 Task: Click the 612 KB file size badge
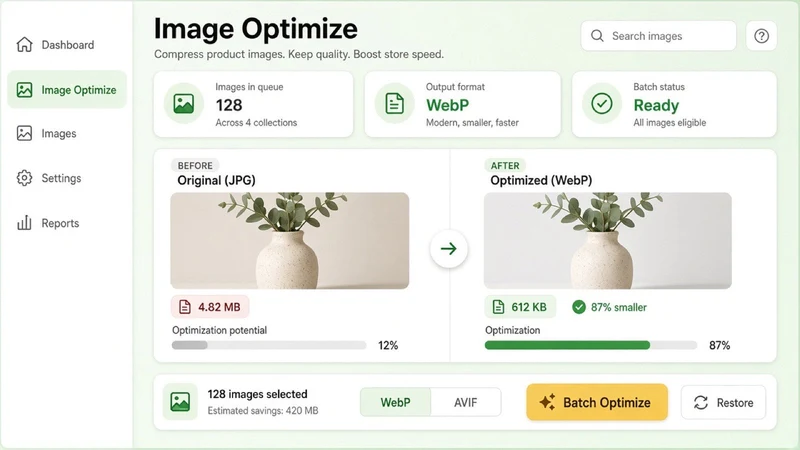tap(520, 307)
